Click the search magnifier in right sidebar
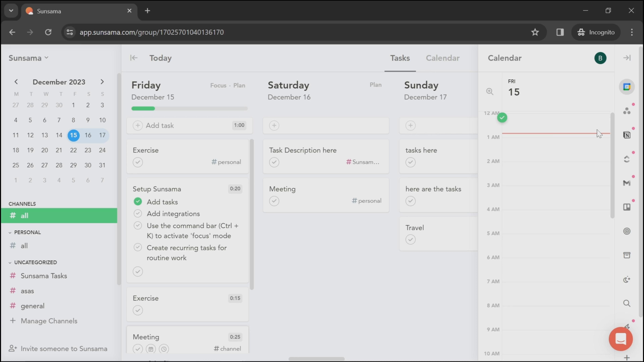The image size is (644, 362). [x=627, y=303]
